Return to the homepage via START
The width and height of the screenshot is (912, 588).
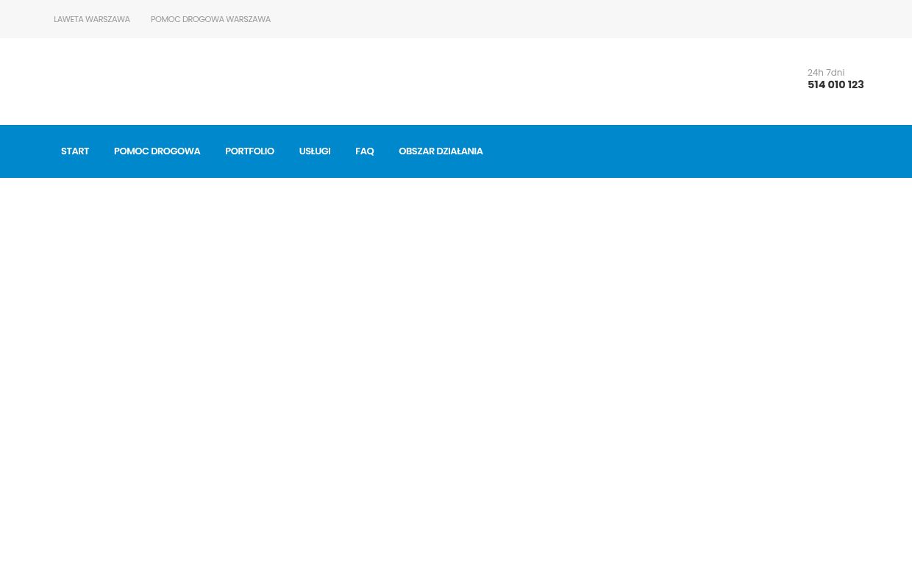[x=75, y=151]
